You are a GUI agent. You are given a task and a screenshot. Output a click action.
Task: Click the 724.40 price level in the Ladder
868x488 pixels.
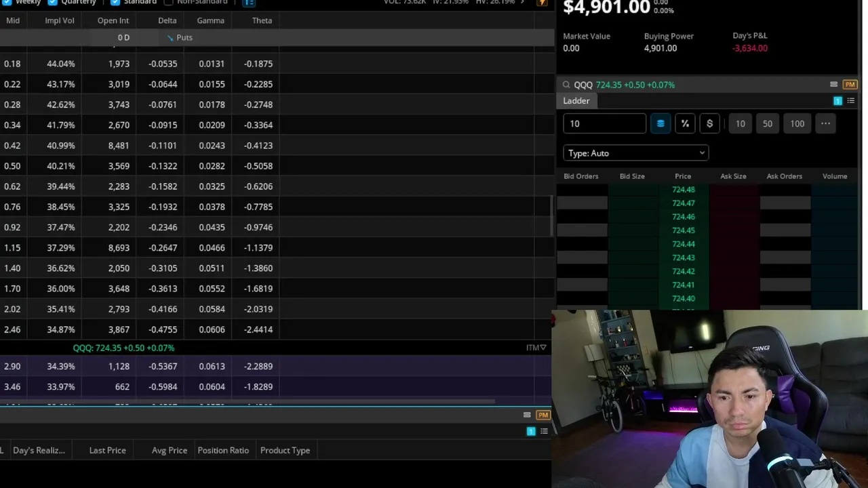pyautogui.click(x=684, y=298)
